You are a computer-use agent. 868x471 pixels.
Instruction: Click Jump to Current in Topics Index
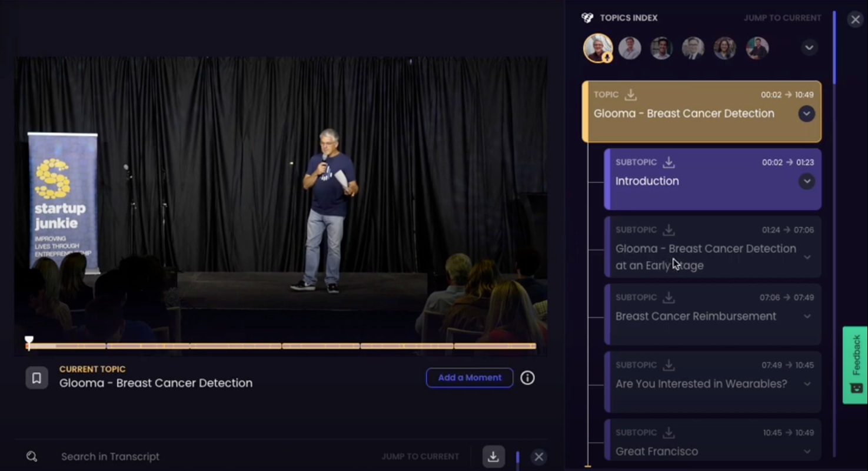tap(782, 18)
